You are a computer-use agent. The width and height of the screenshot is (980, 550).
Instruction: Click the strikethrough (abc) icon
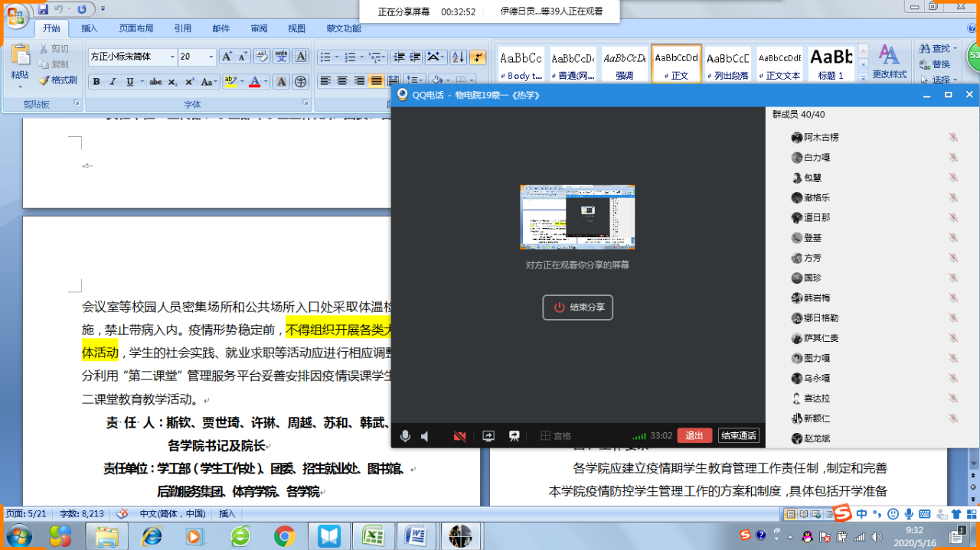155,82
